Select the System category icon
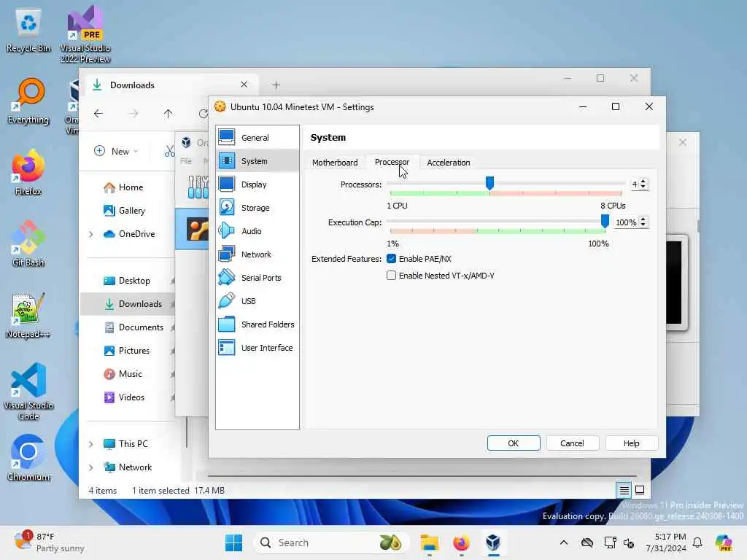 point(227,161)
